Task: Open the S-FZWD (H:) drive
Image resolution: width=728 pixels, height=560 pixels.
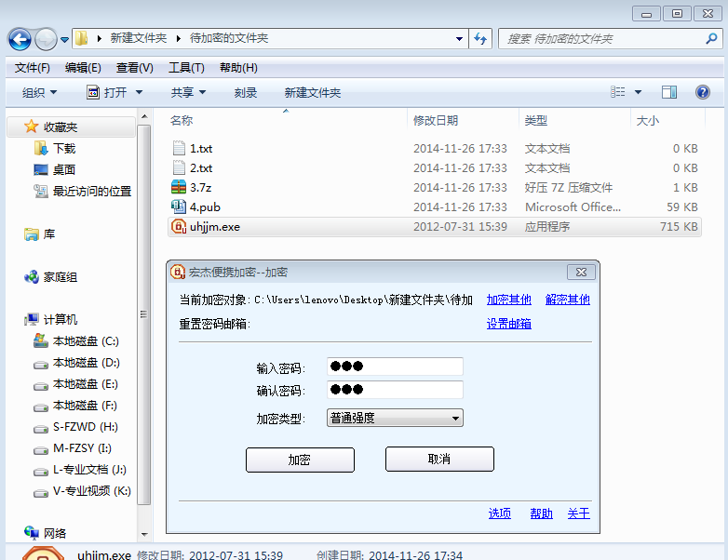Action: coord(75,426)
